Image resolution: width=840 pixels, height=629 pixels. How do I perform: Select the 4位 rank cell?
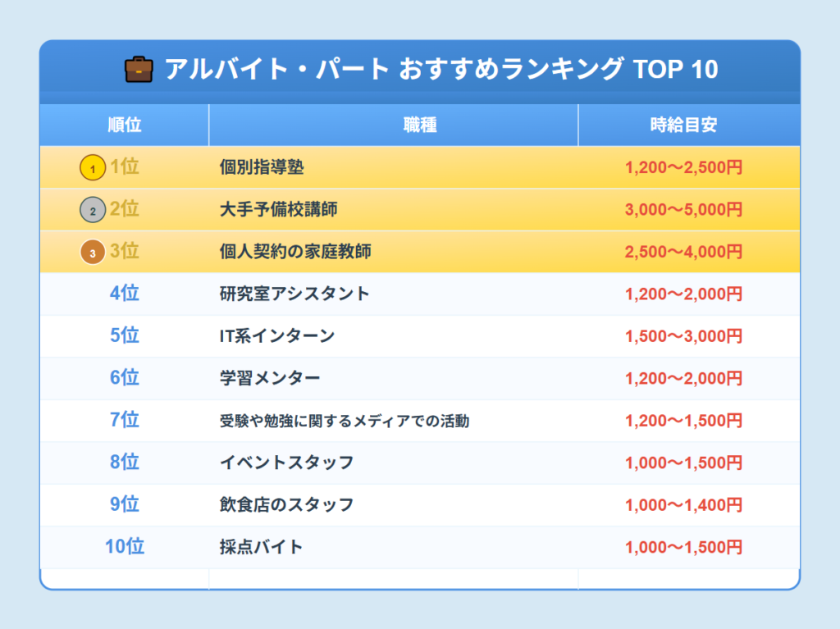[x=125, y=293]
